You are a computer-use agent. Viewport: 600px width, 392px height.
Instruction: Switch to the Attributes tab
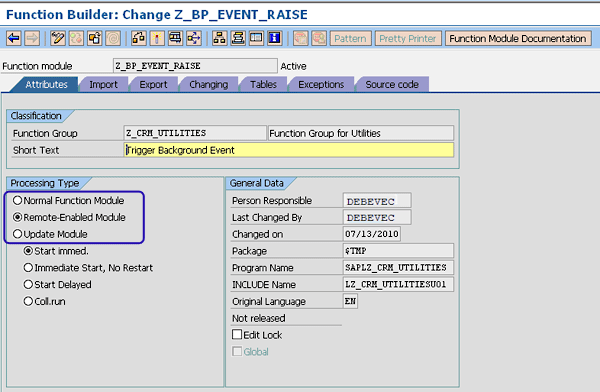(x=46, y=85)
